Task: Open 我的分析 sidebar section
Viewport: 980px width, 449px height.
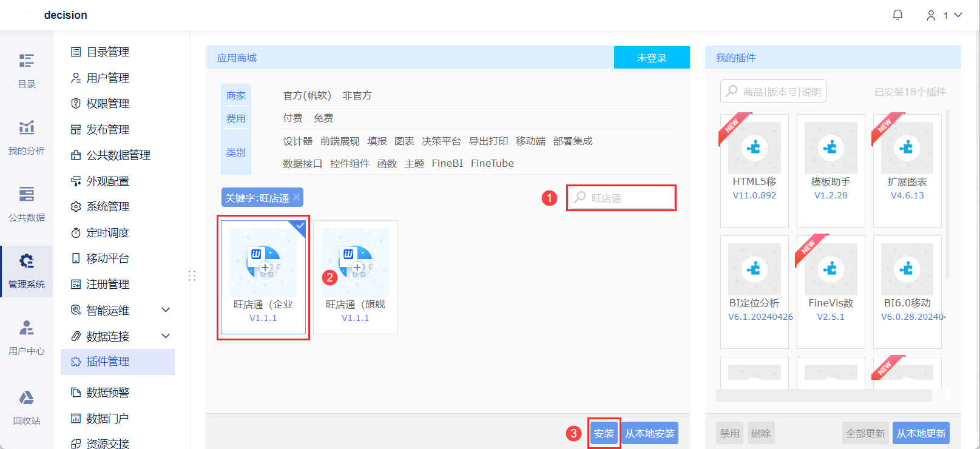Action: [x=27, y=138]
